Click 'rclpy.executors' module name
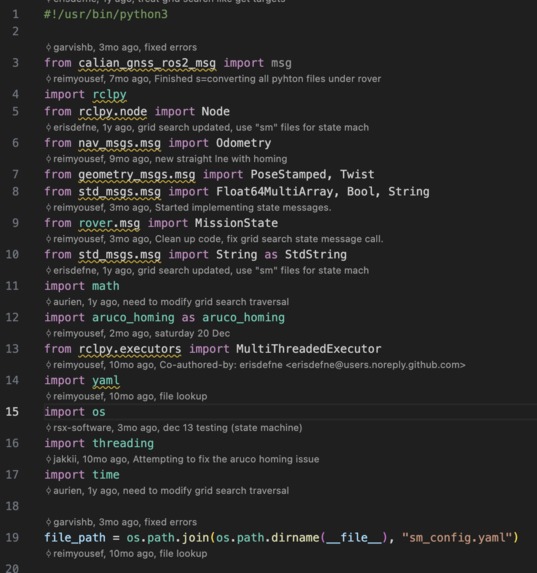This screenshot has width=537, height=573. point(130,349)
